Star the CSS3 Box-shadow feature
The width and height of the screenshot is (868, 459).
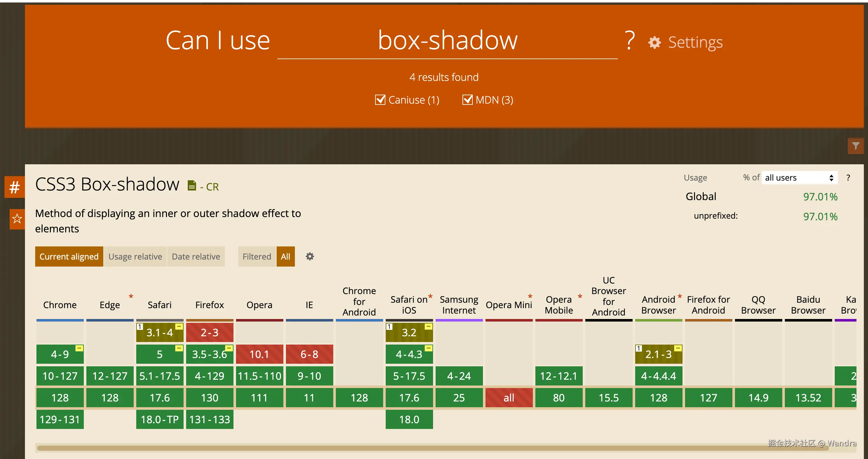(17, 219)
